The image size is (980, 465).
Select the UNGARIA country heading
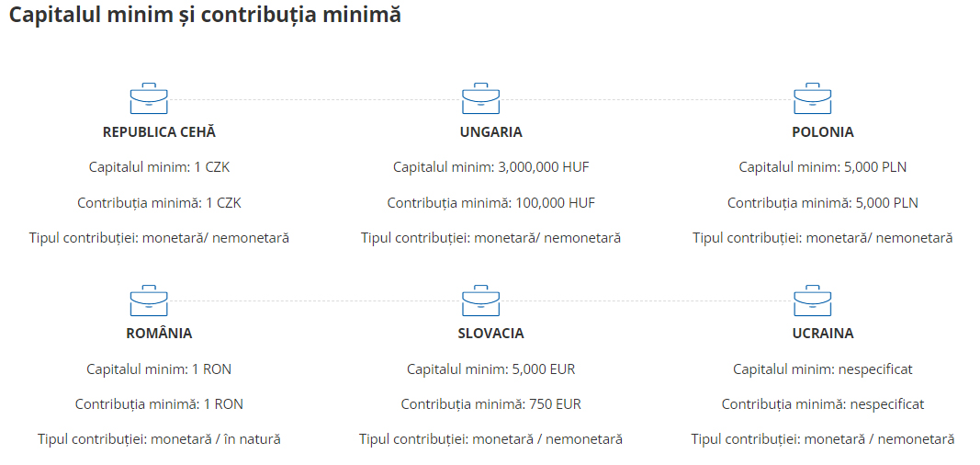coord(490,131)
